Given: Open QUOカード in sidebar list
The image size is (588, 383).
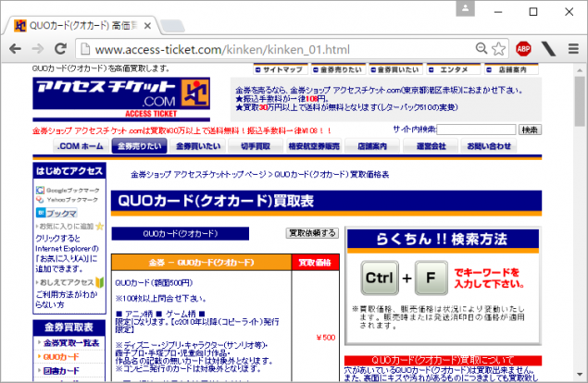Looking at the screenshot, I should click(x=61, y=357).
